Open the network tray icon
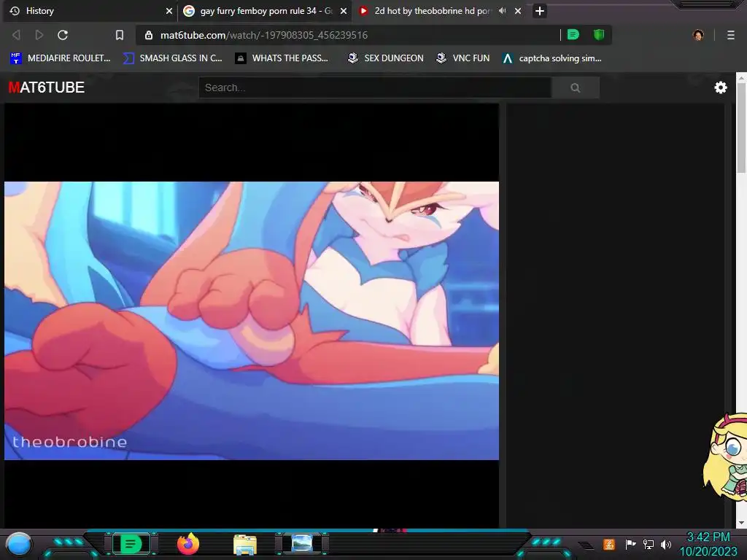 [x=649, y=544]
